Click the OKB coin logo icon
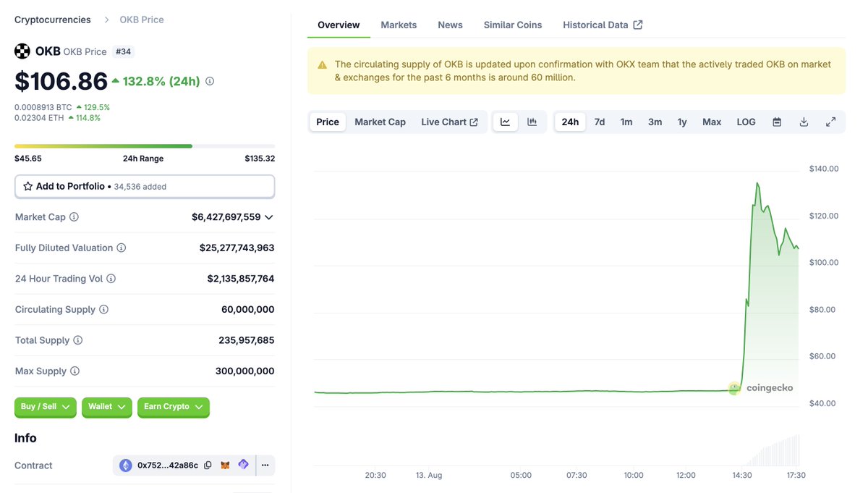Viewport: 868px width, 493px height. tap(22, 51)
